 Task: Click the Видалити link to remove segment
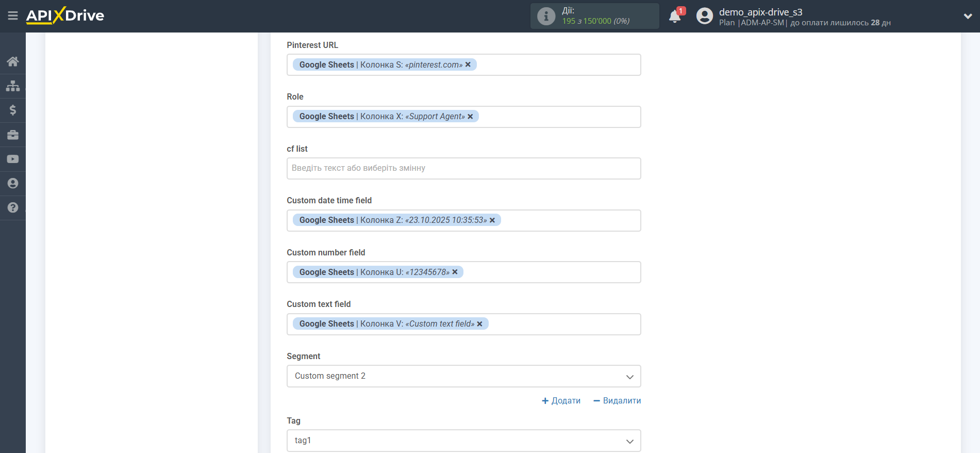[617, 400]
